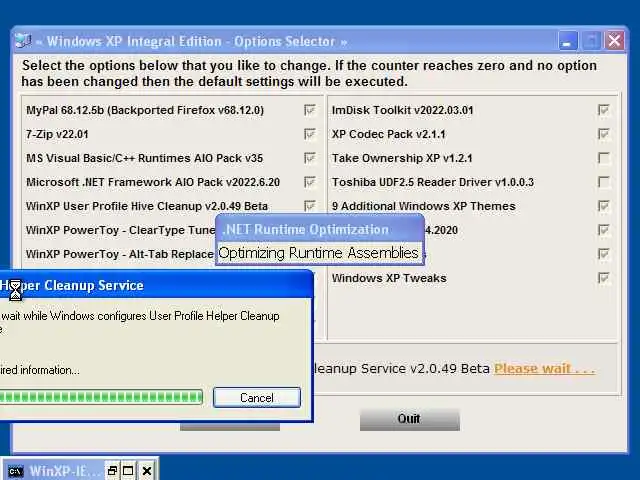The width and height of the screenshot is (640, 480).
Task: Click the Helper Cleanup Service dialog title bar
Action: coord(156,285)
